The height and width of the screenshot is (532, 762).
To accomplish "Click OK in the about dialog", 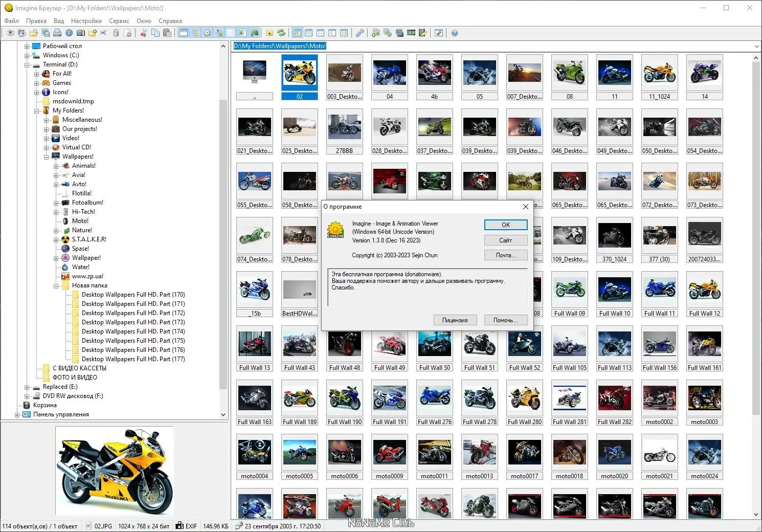I will coord(506,225).
